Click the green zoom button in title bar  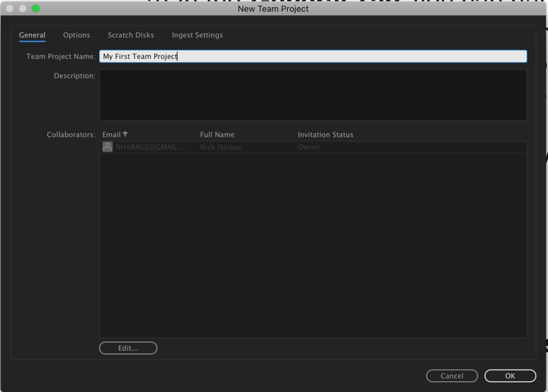point(36,8)
